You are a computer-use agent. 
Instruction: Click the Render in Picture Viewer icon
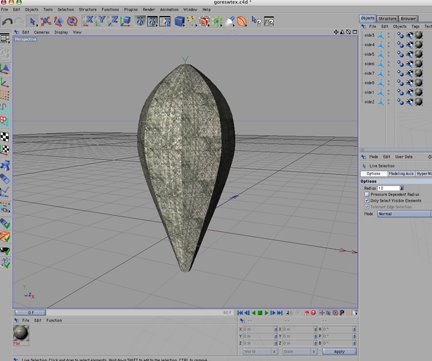[152, 22]
